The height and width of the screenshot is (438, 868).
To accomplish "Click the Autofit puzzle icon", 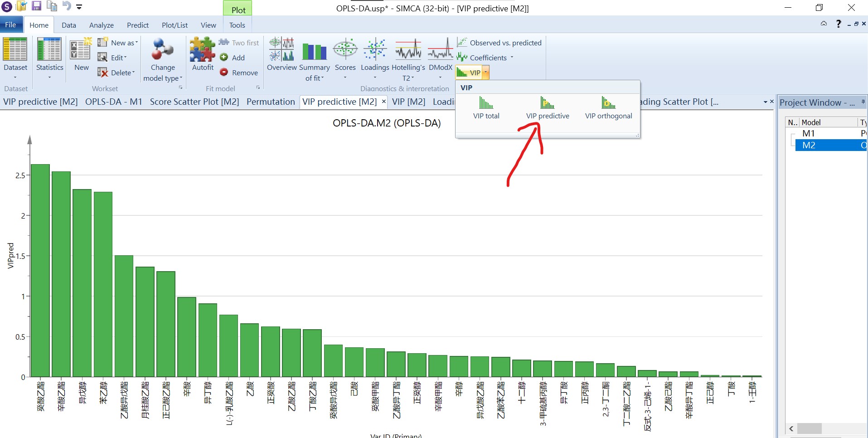I will pyautogui.click(x=202, y=50).
